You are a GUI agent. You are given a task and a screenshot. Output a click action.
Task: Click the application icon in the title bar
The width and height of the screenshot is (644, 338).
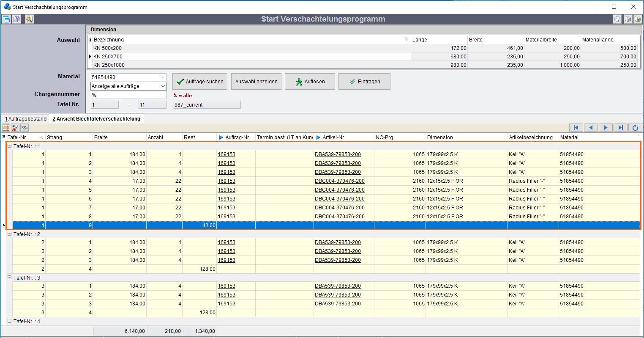[x=7, y=7]
